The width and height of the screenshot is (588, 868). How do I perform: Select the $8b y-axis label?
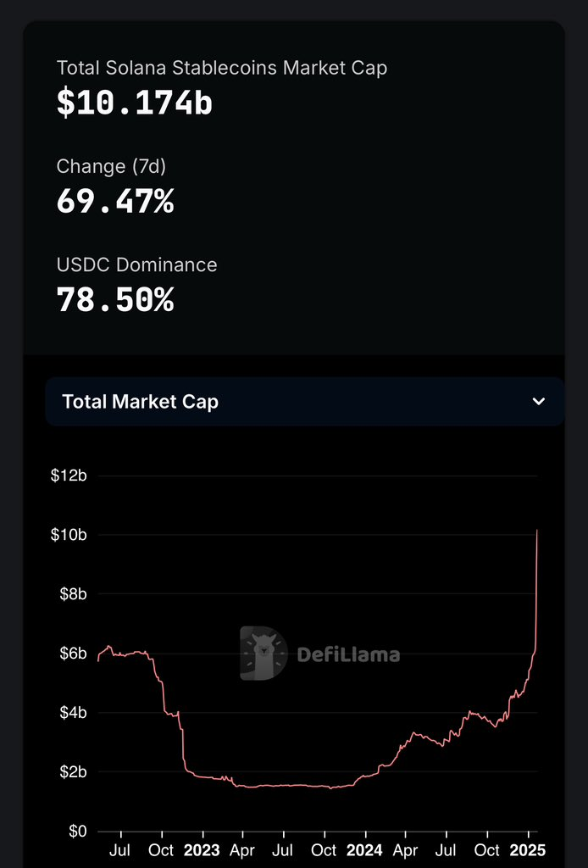pyautogui.click(x=72, y=594)
